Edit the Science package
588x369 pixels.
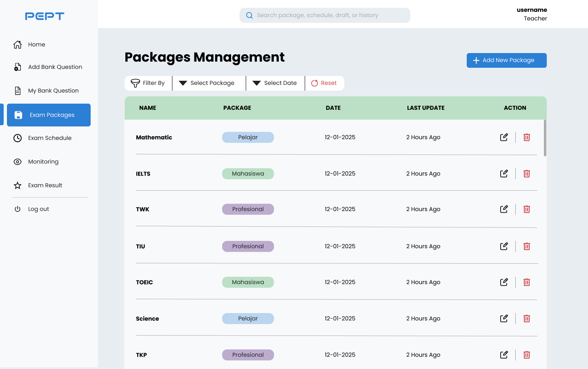coord(504,318)
